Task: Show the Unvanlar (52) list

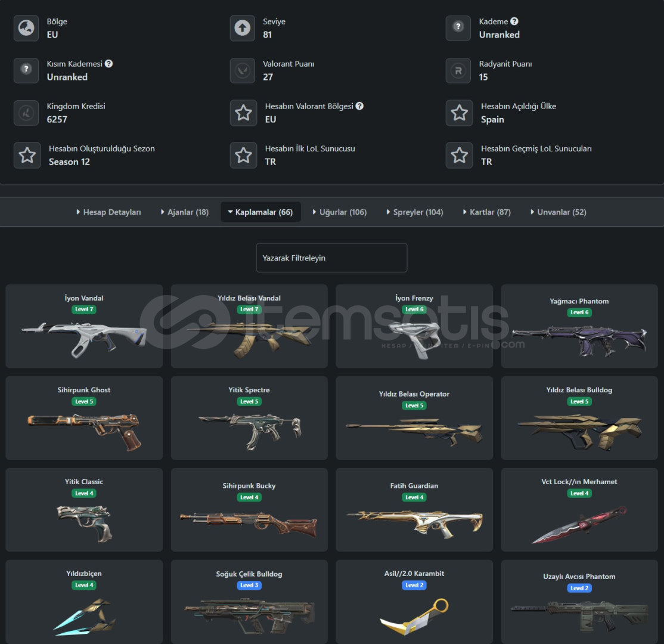Action: pos(558,212)
